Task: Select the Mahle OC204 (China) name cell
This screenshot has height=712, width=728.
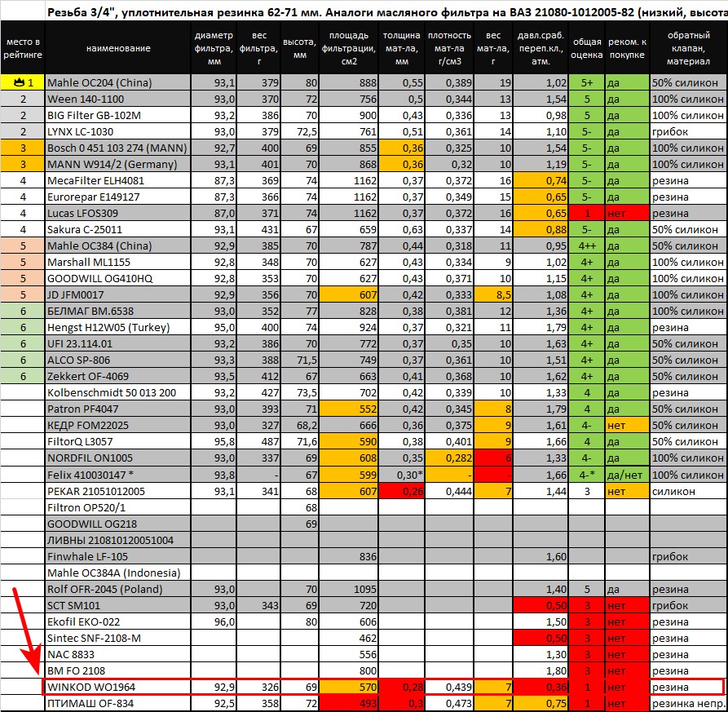Action: point(118,82)
